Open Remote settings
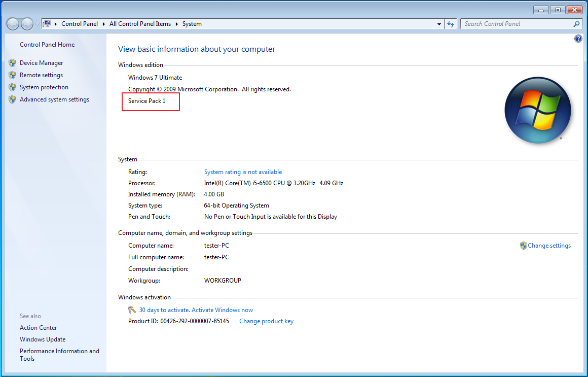The height and width of the screenshot is (377, 588). pyautogui.click(x=41, y=75)
